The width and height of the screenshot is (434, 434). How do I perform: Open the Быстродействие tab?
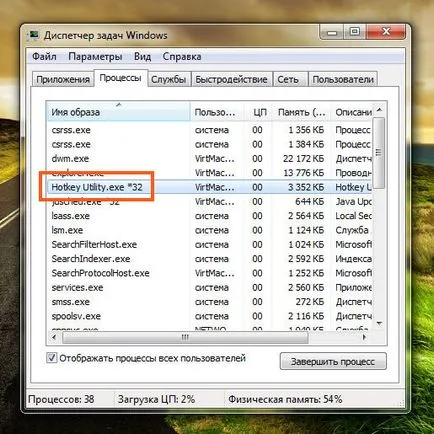click(x=231, y=79)
